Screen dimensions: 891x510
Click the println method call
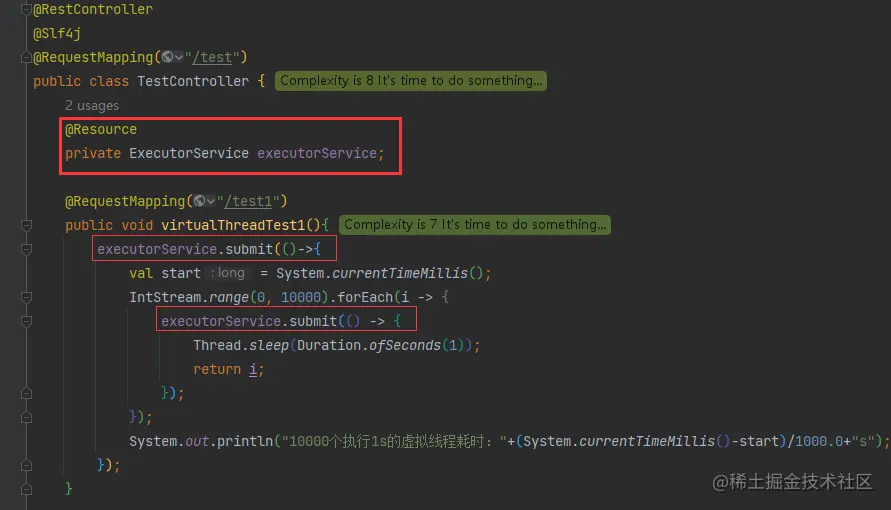click(245, 441)
